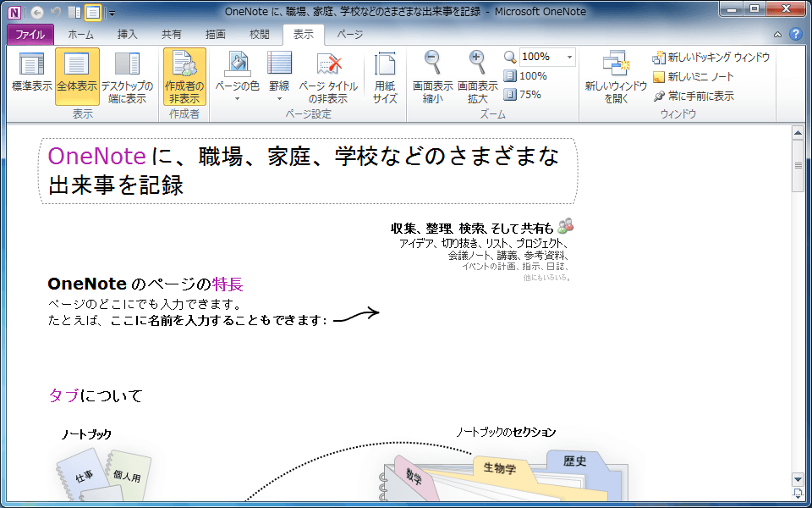This screenshot has height=508, width=812.
Task: Switch to the 挿入 tab
Action: click(x=128, y=35)
